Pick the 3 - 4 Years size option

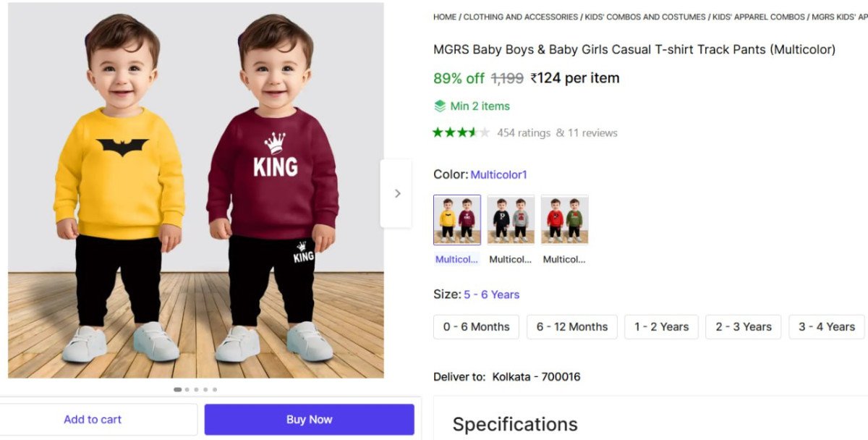(x=826, y=327)
